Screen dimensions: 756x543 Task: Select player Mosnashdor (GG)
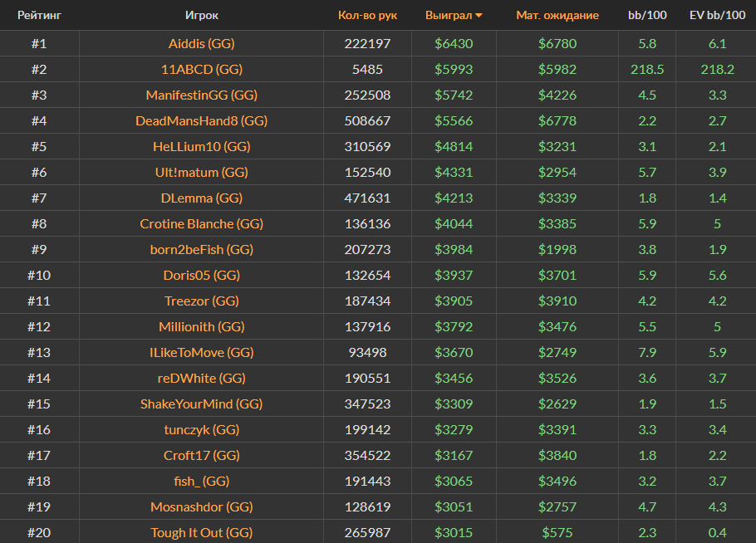point(201,506)
